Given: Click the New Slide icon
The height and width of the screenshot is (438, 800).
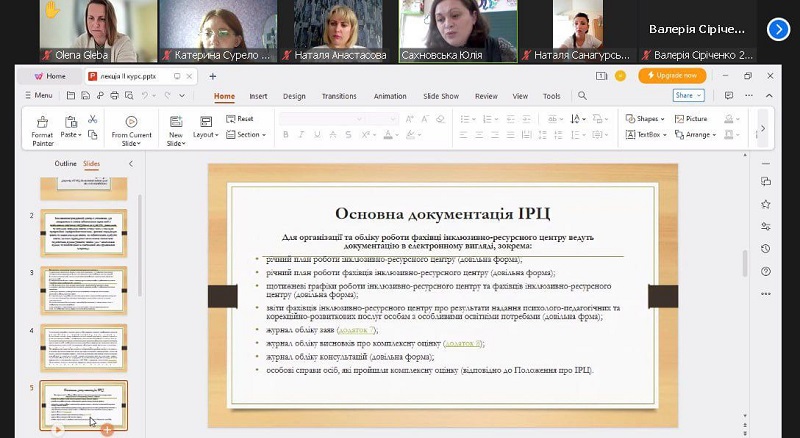Looking at the screenshot, I should click(x=175, y=122).
